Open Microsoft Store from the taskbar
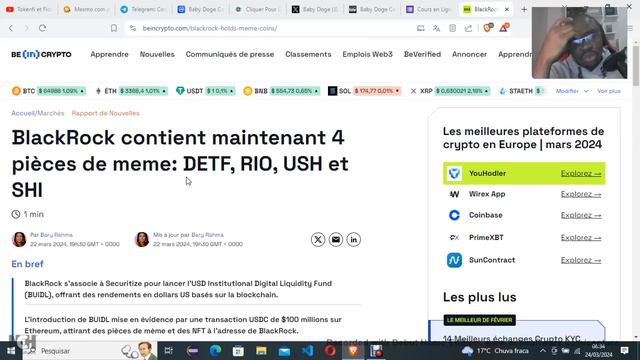The width and height of the screenshot is (640, 360). [238, 351]
